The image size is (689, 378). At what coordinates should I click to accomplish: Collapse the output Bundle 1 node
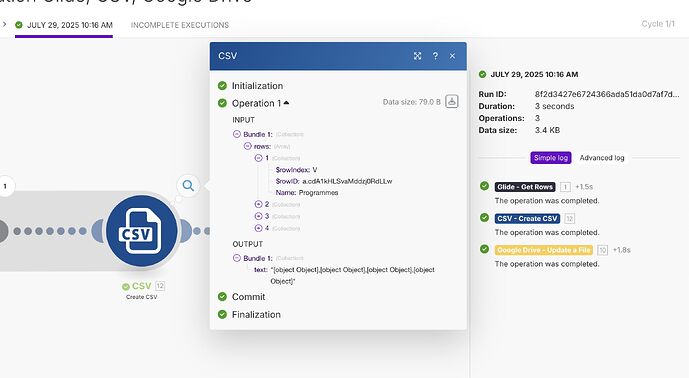[x=237, y=258]
